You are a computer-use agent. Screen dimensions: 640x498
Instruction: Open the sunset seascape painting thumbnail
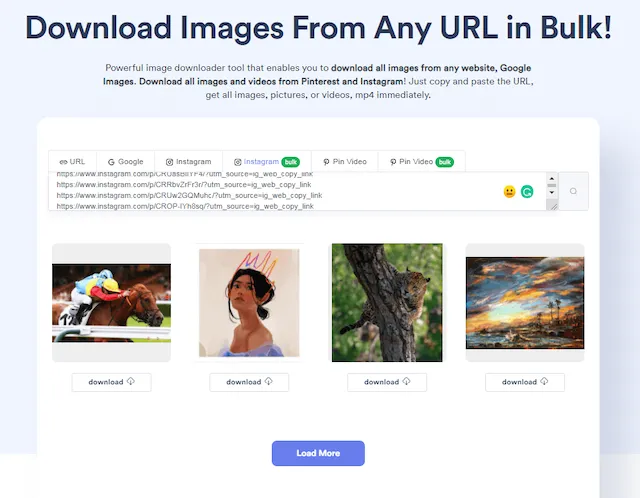click(x=525, y=302)
